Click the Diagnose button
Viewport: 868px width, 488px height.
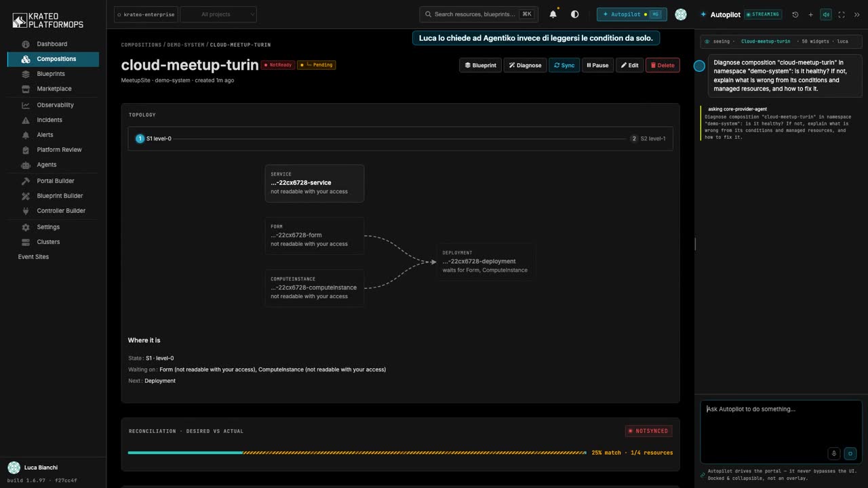pyautogui.click(x=525, y=65)
